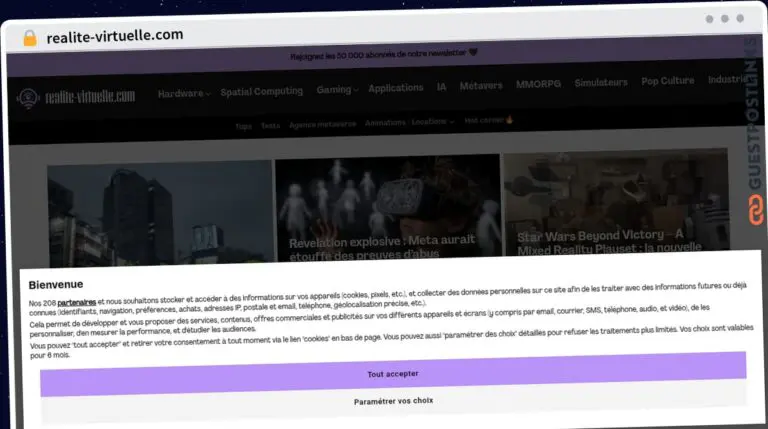Screen dimensions: 768x429
Task: Open the Spatial Computing menu item
Action: (261, 91)
